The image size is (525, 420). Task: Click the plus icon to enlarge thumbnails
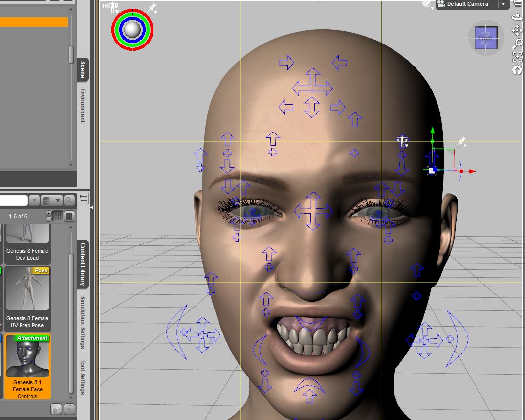(x=49, y=213)
